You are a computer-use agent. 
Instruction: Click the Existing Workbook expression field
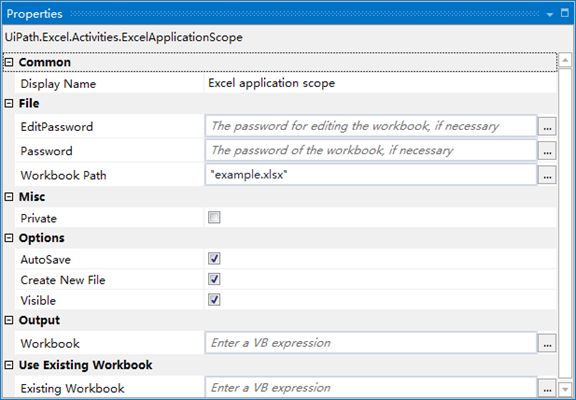(x=371, y=388)
